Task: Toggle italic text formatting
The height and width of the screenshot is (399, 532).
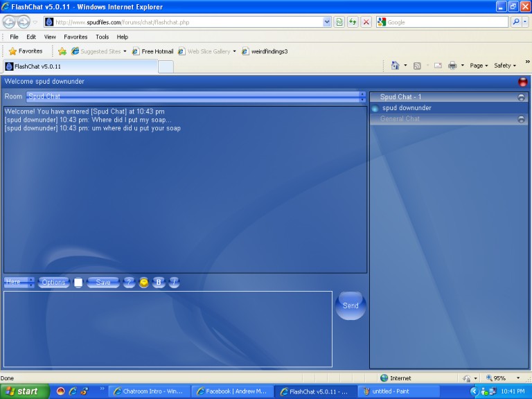Action: click(174, 283)
